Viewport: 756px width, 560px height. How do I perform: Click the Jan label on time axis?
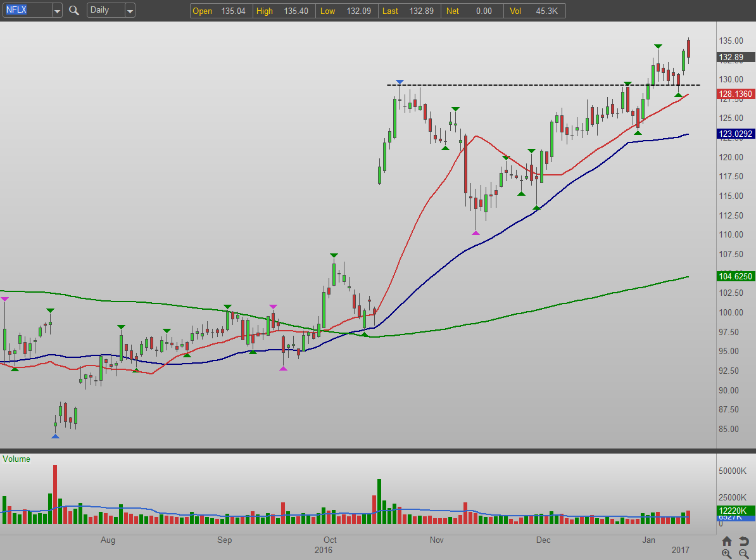click(x=648, y=540)
